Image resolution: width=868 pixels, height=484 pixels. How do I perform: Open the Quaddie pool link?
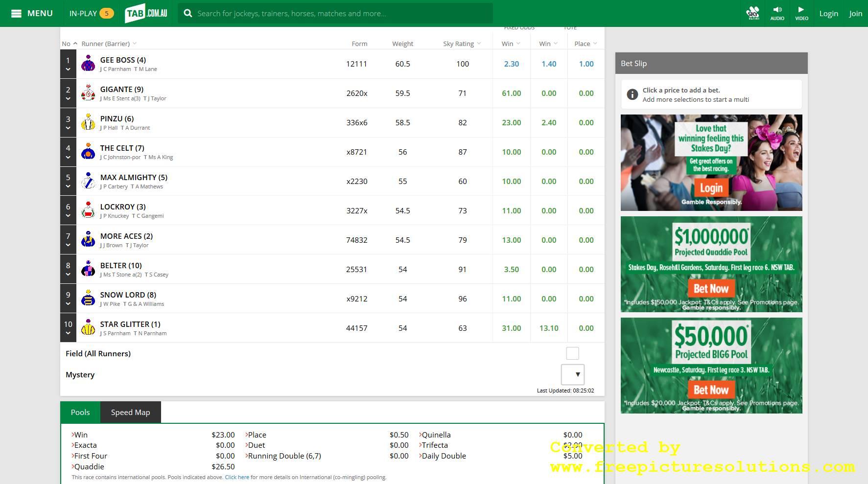[x=88, y=466]
